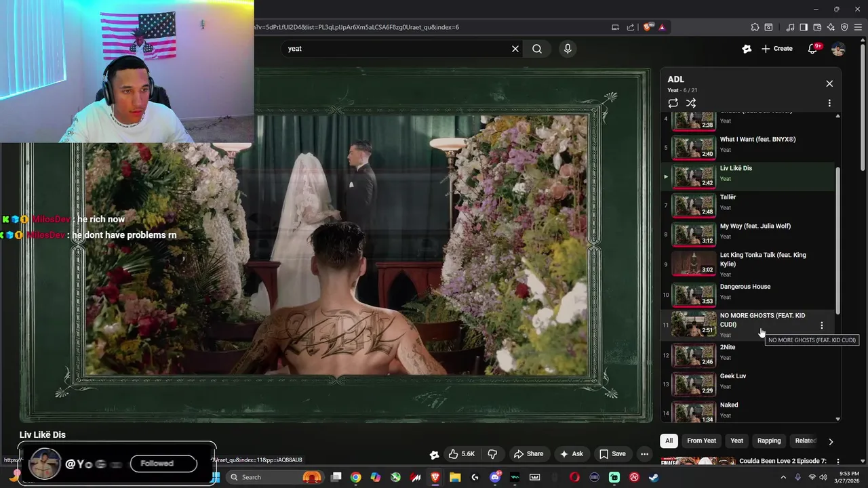Open Discord from taskbar

pos(495,477)
